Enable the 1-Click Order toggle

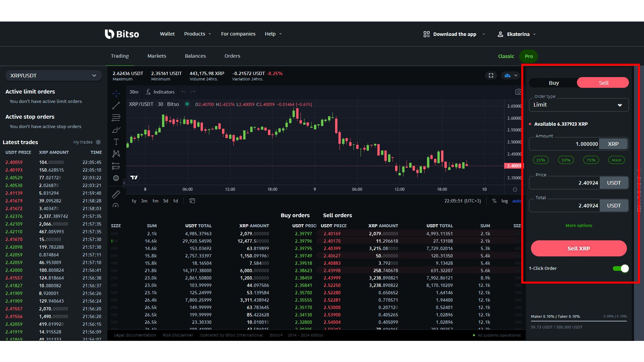pyautogui.click(x=621, y=268)
